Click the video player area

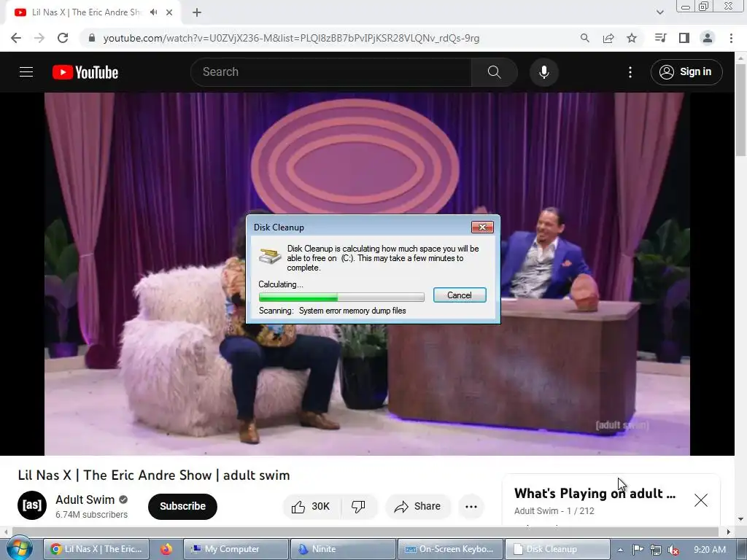[x=367, y=274]
